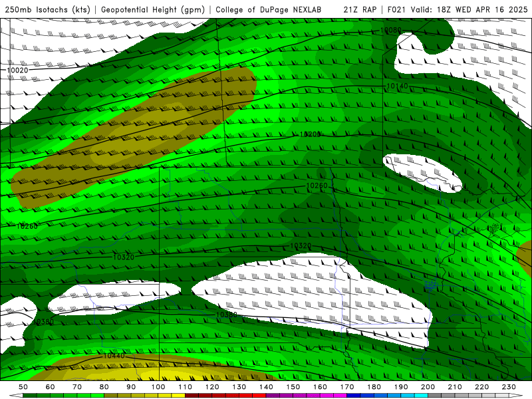Image resolution: width=532 pixels, height=399 pixels.
Task: Select the dark green swatch just after 50
Action: 30,395
